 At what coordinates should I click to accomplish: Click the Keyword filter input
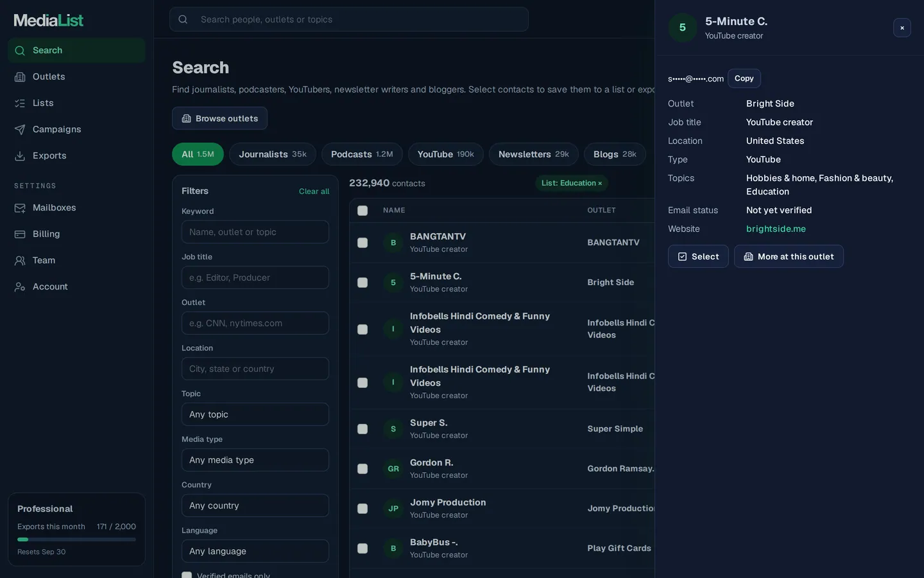255,232
